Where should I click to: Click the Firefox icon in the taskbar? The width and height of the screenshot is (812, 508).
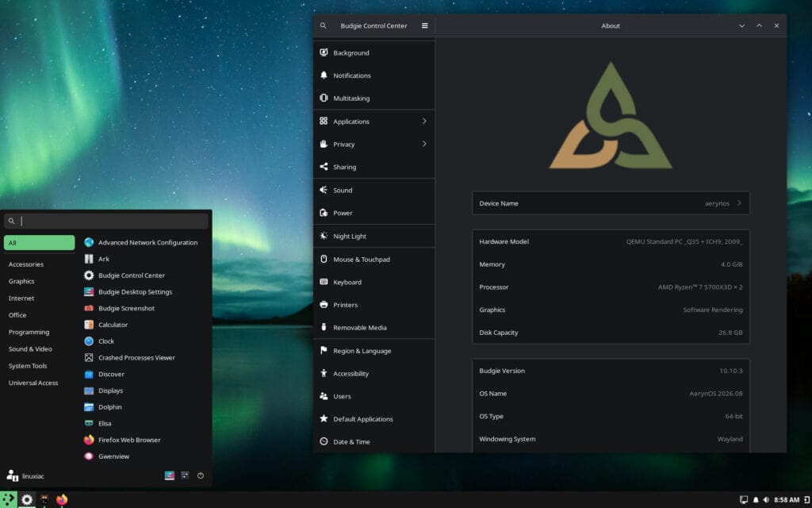click(x=62, y=500)
